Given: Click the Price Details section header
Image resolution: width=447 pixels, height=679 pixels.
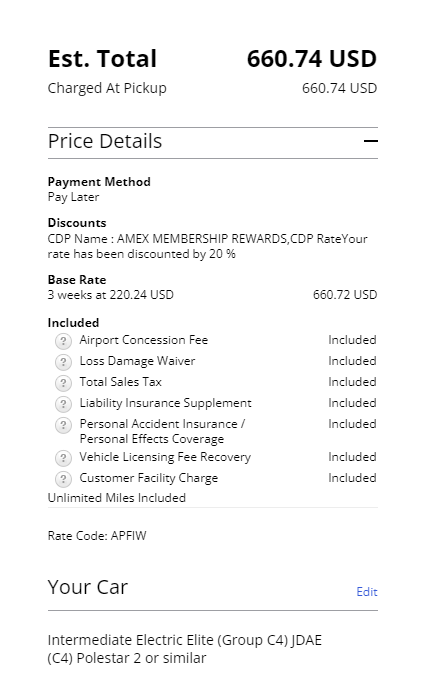Looking at the screenshot, I should (x=213, y=142).
